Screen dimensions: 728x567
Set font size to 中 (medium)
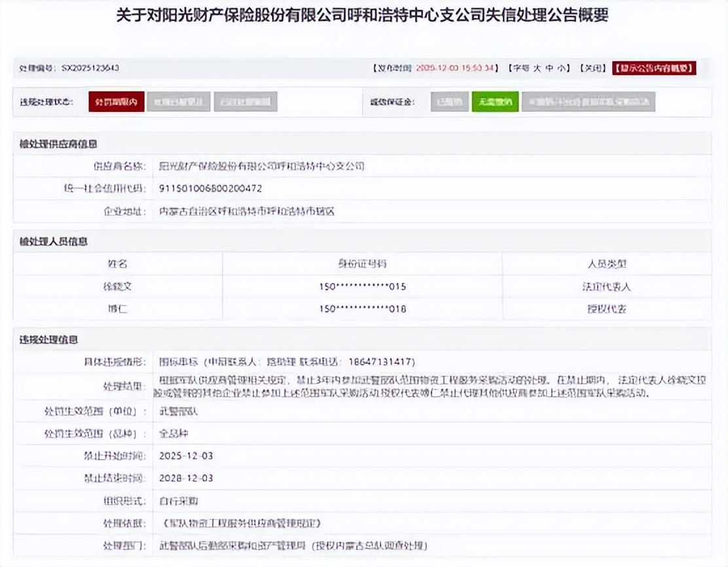550,67
